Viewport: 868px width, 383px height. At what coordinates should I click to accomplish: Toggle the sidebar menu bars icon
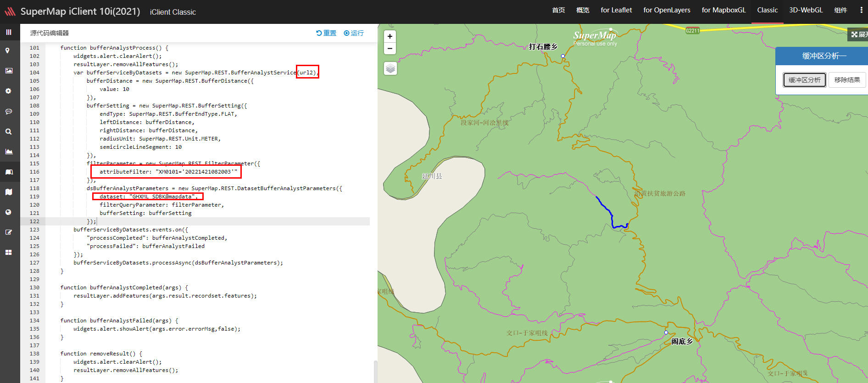click(9, 32)
